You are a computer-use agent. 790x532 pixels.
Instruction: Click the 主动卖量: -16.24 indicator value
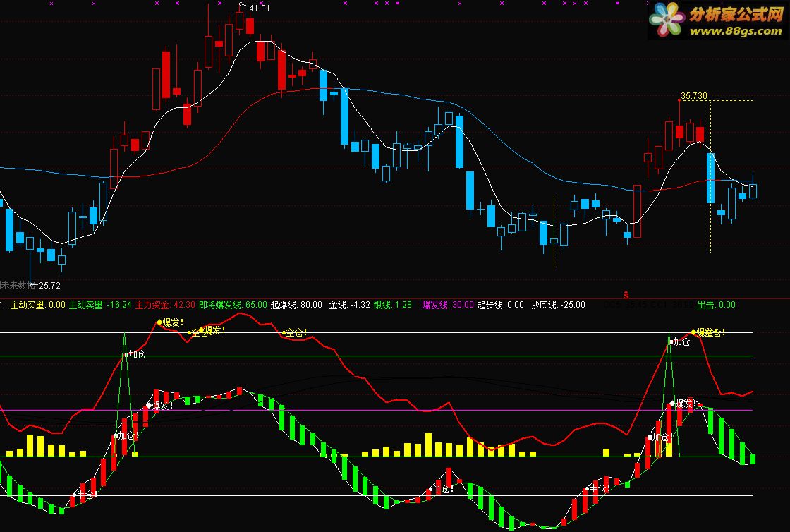pos(100,305)
